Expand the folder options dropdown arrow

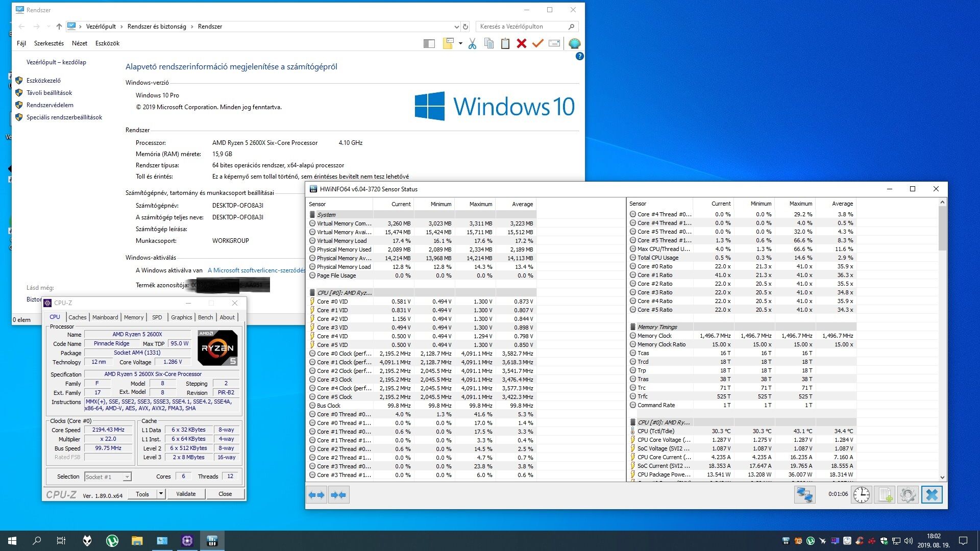(460, 43)
